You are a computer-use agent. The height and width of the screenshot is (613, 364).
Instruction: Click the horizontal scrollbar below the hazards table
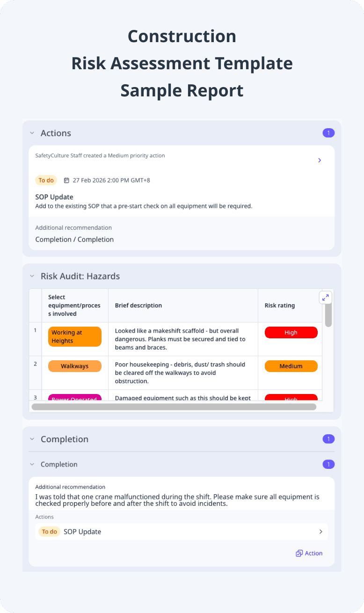click(x=173, y=407)
